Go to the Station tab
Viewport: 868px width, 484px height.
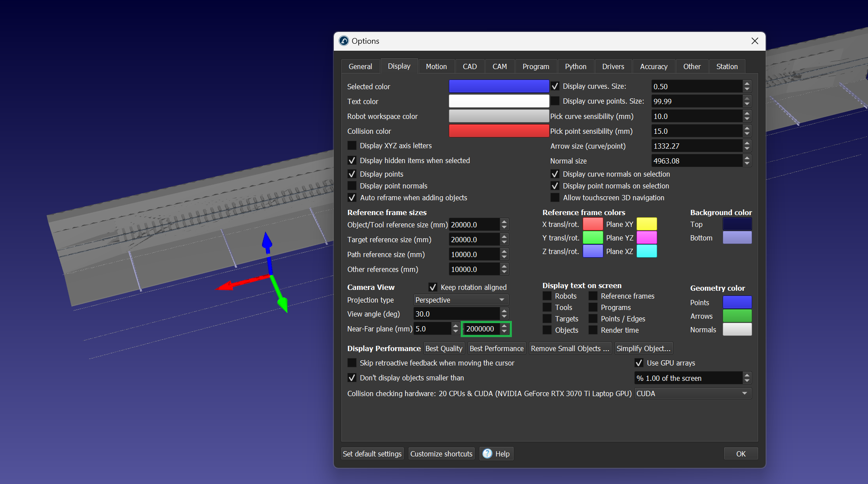click(727, 66)
